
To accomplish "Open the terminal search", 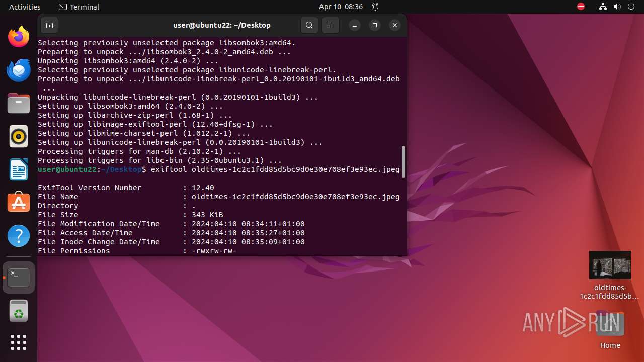I will click(x=309, y=25).
